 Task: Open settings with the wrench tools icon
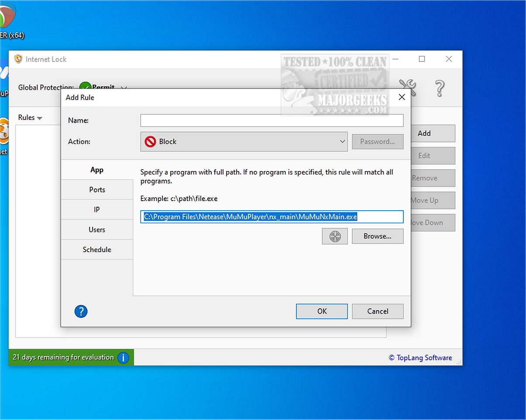click(409, 88)
